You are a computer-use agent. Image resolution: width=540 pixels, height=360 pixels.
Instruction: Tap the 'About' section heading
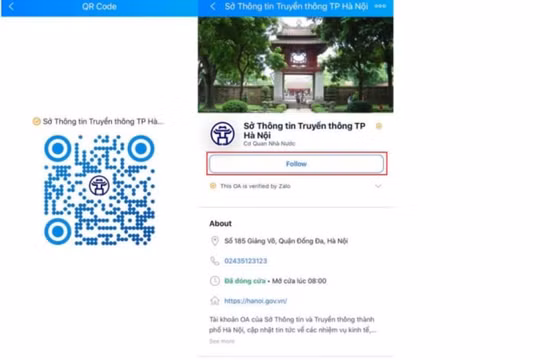pos(220,223)
